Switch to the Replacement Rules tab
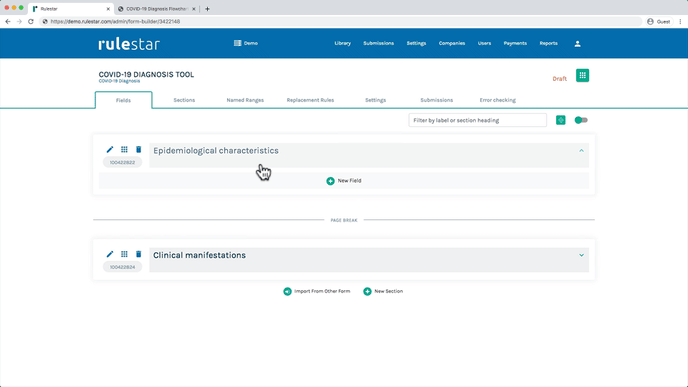Screen dimensions: 688x387 coord(310,100)
